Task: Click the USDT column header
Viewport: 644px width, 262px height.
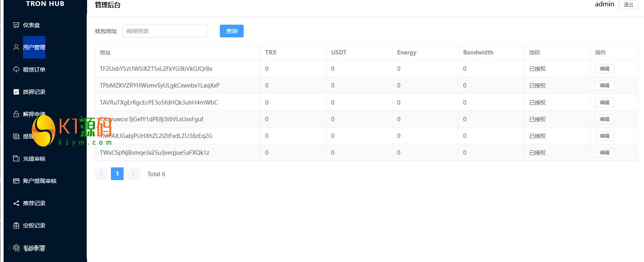Action: (339, 52)
